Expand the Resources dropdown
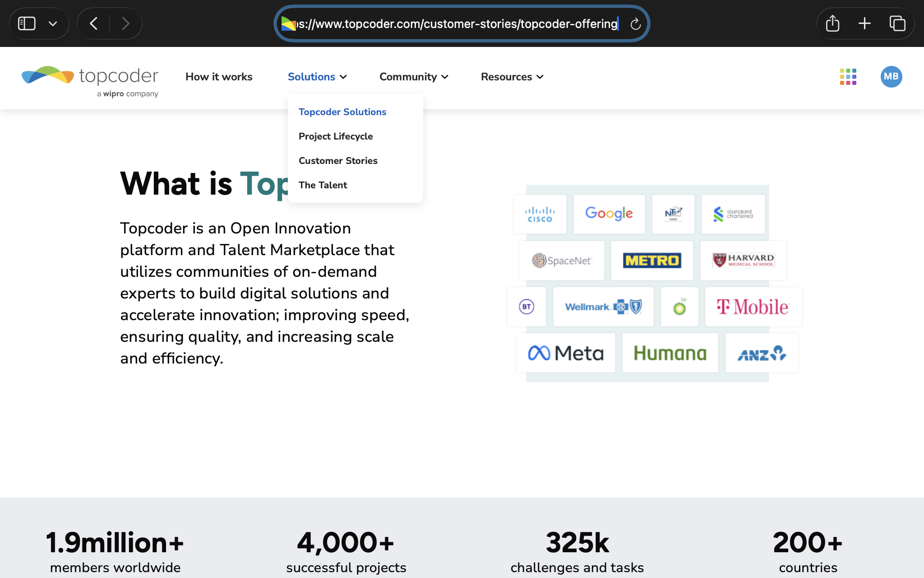This screenshot has width=924, height=578. point(512,77)
